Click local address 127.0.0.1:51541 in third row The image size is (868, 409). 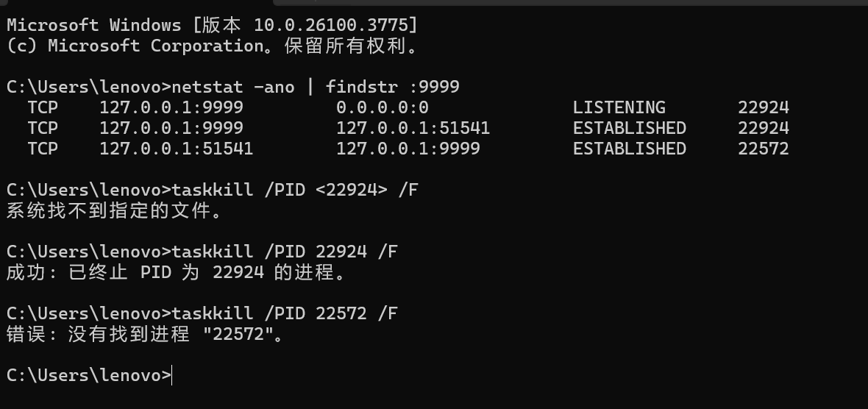176,149
